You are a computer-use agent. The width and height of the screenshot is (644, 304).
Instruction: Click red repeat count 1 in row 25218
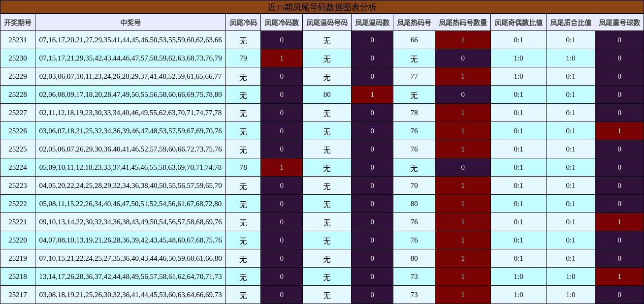pyautogui.click(x=619, y=276)
